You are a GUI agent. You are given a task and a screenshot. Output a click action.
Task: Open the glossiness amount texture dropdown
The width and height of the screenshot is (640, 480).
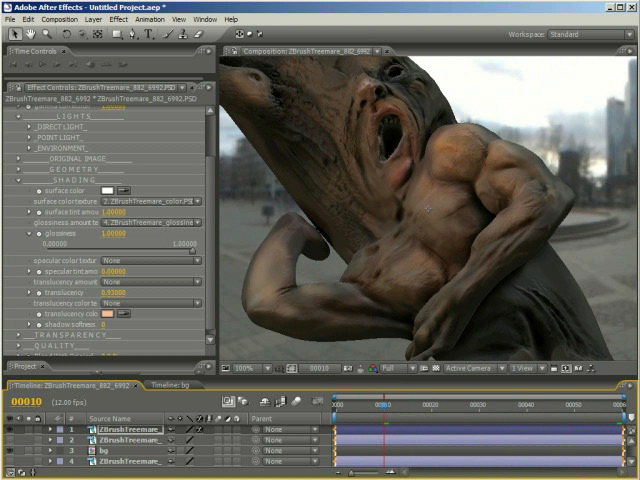(x=151, y=222)
